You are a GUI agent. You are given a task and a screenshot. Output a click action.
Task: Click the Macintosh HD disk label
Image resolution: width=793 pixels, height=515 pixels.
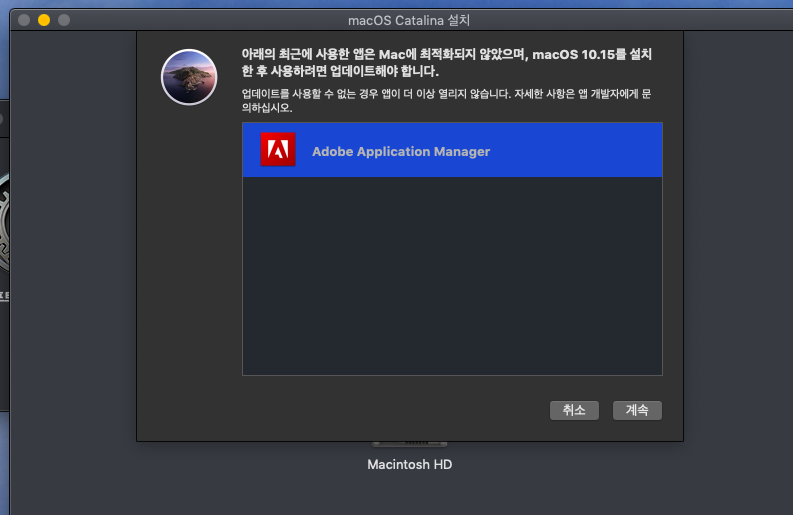(x=410, y=464)
